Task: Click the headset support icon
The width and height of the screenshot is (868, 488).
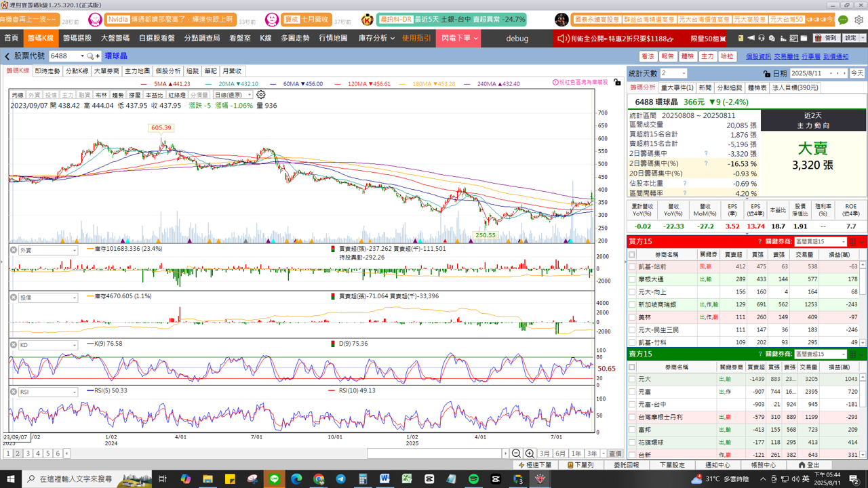Action: pos(762,38)
